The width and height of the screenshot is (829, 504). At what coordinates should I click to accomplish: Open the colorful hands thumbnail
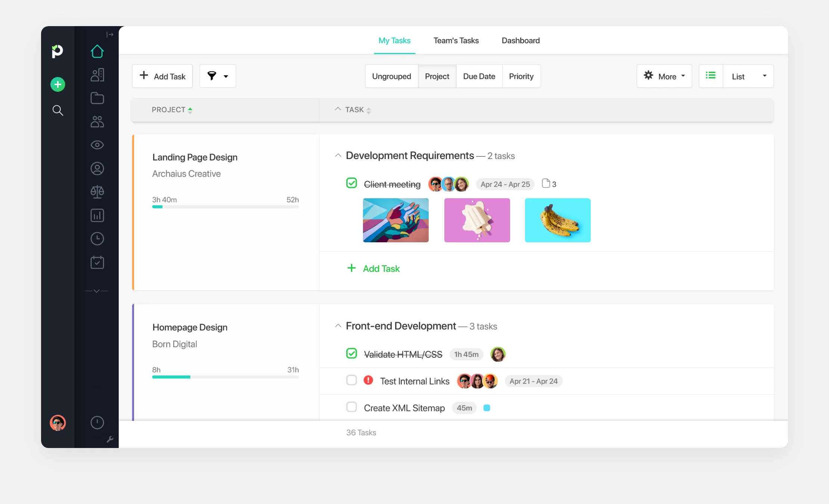click(396, 220)
